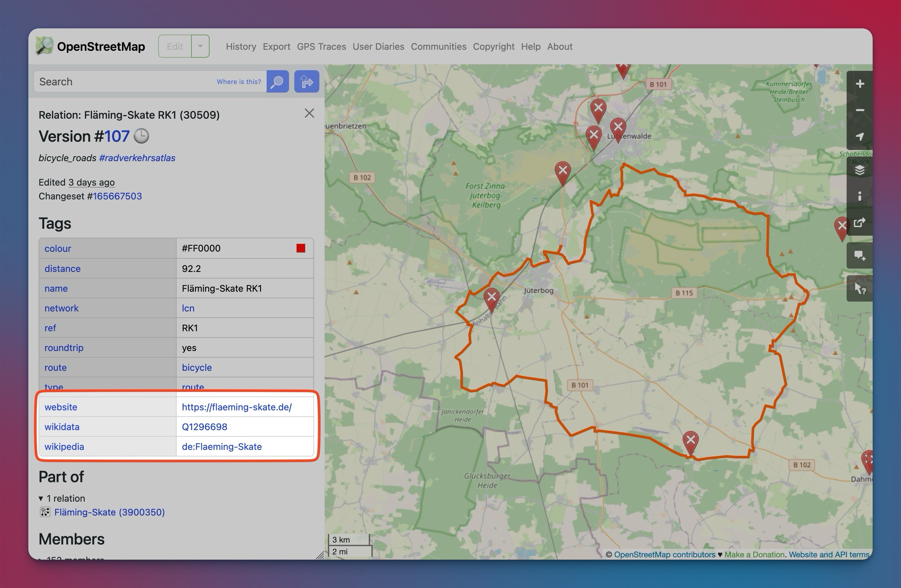Open changeset 165667503
This screenshot has height=588, width=901.
(x=117, y=196)
